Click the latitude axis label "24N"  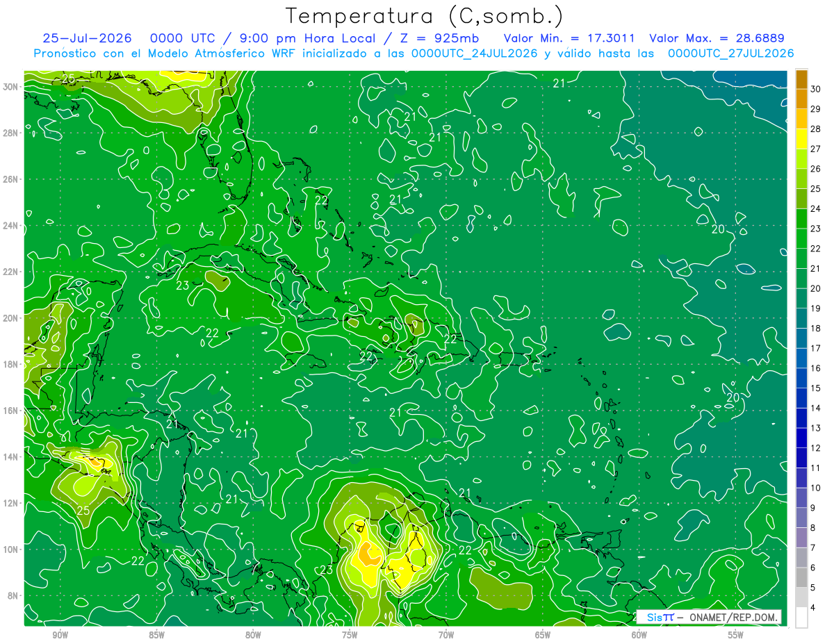point(10,226)
